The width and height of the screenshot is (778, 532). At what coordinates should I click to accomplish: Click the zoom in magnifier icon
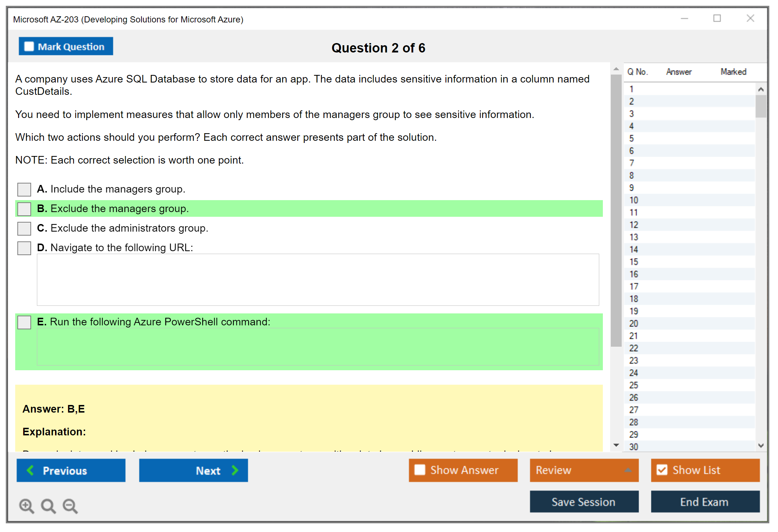pyautogui.click(x=26, y=506)
